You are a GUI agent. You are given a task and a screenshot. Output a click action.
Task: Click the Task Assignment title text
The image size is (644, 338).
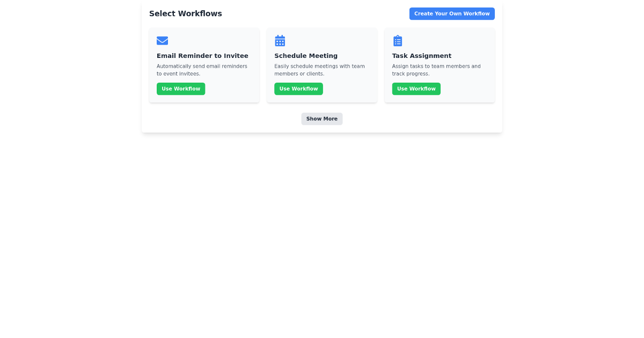[422, 55]
